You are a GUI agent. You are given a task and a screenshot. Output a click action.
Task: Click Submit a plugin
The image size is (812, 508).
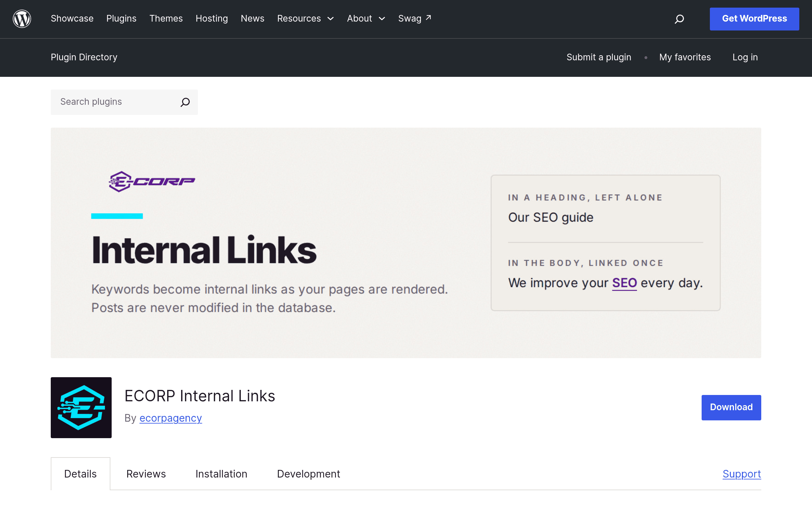pos(599,57)
